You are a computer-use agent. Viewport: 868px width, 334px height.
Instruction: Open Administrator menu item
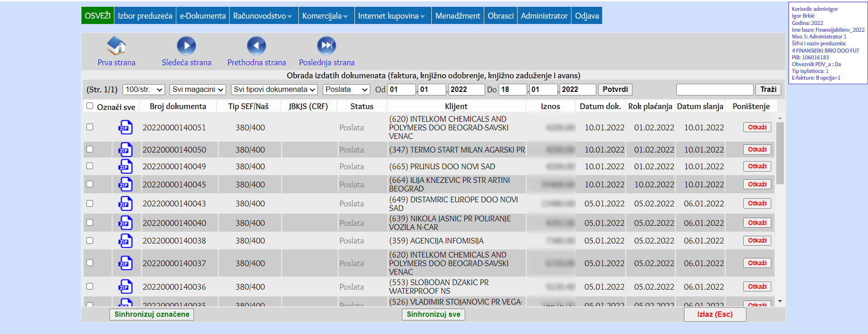click(x=544, y=16)
